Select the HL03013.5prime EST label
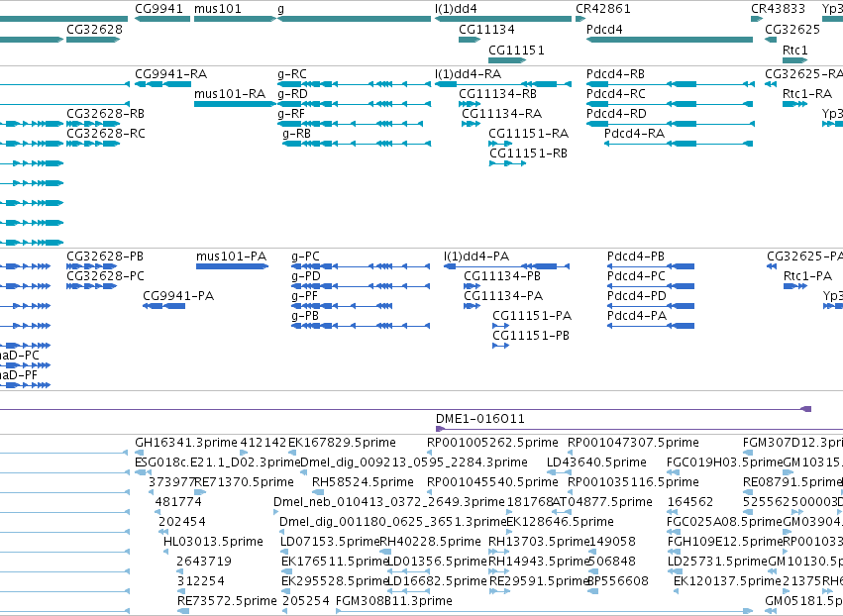 [213, 542]
